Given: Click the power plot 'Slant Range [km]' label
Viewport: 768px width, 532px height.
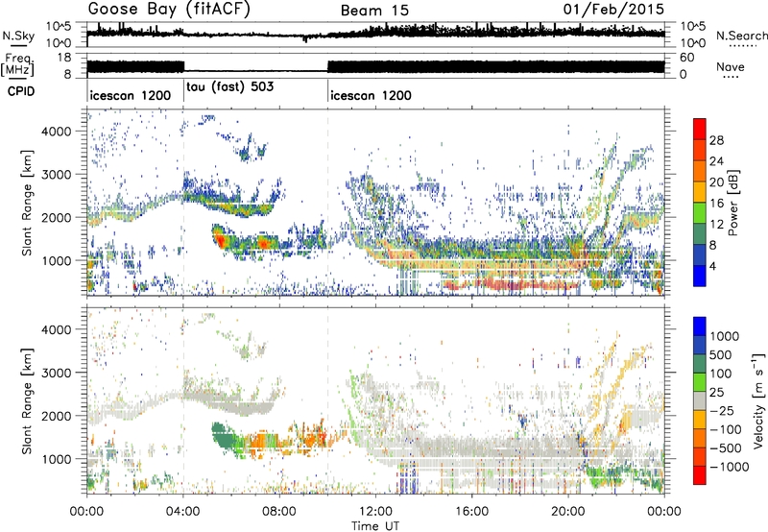Looking at the screenshot, I should [x=27, y=203].
